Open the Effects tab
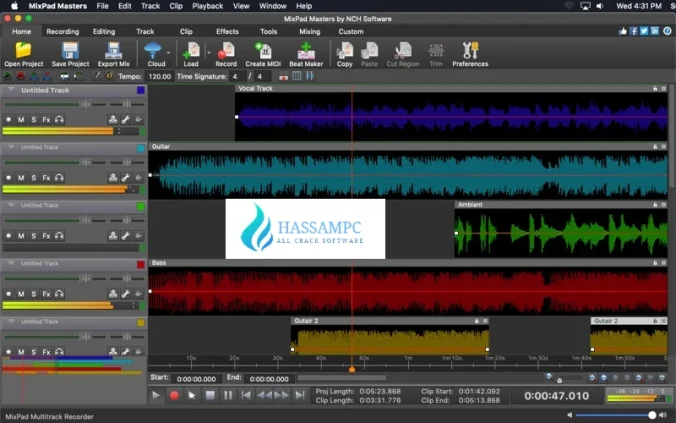Image resolution: width=676 pixels, height=423 pixels. (227, 31)
